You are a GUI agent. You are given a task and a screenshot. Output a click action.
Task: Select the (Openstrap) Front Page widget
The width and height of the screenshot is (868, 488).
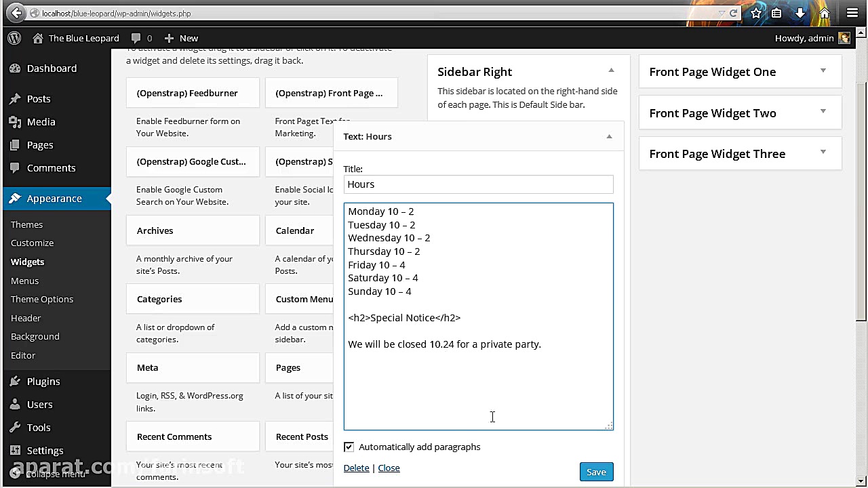coord(331,93)
